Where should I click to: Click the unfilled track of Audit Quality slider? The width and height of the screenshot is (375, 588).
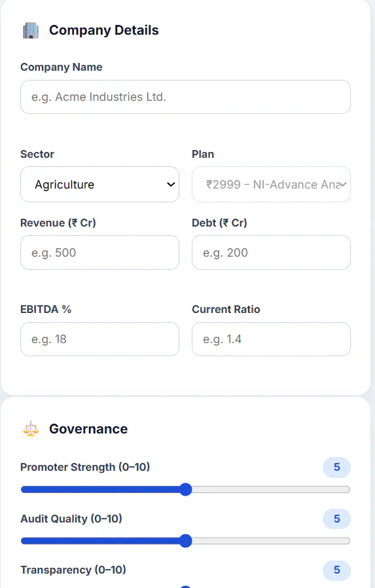tap(271, 541)
